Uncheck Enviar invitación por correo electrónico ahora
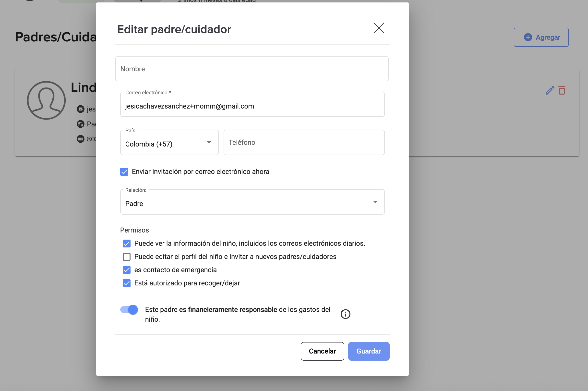 tap(124, 172)
